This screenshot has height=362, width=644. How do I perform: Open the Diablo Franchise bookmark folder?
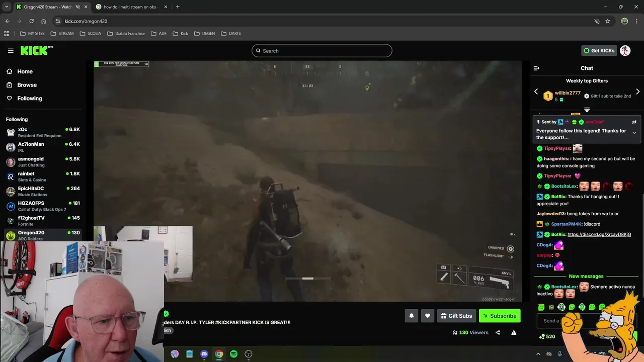(126, 33)
